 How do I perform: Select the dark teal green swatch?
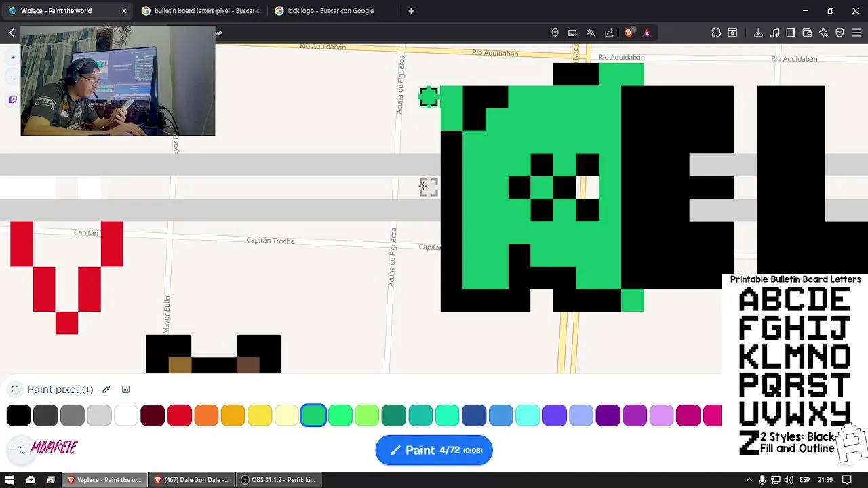pos(394,415)
